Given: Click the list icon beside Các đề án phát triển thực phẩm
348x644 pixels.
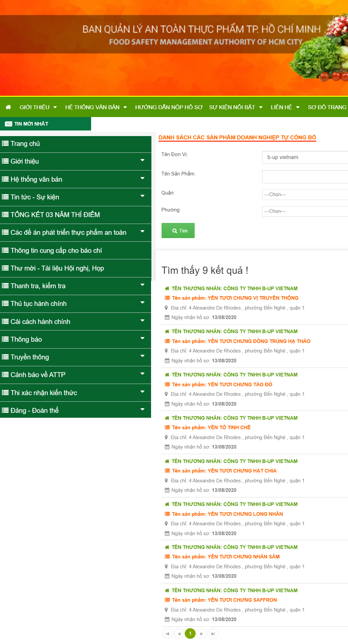Looking at the screenshot, I should click(5, 232).
